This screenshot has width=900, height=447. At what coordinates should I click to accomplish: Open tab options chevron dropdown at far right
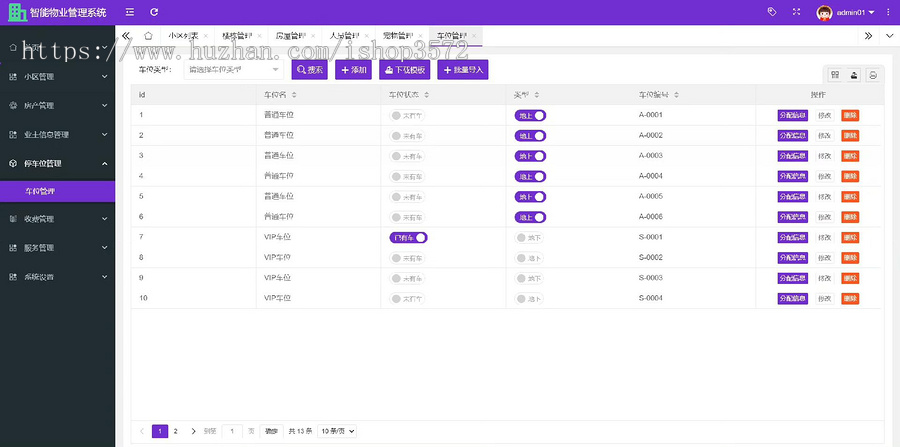point(889,36)
